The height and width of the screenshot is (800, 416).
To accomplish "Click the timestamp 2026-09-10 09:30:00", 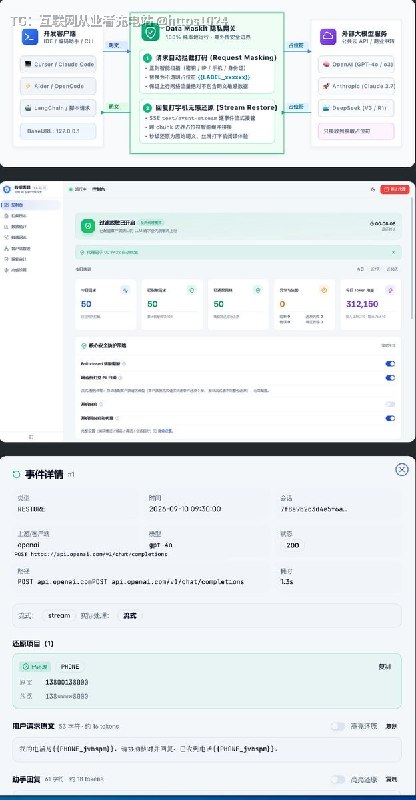I will 185,509.
